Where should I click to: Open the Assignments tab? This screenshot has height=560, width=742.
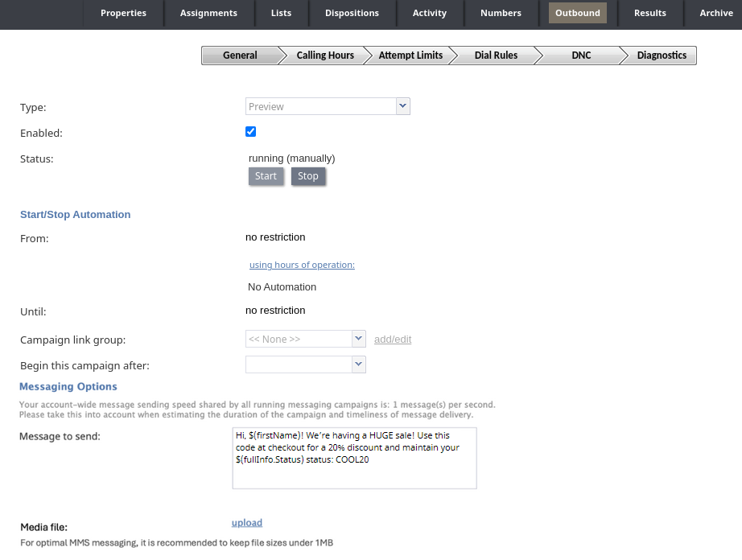click(x=208, y=13)
